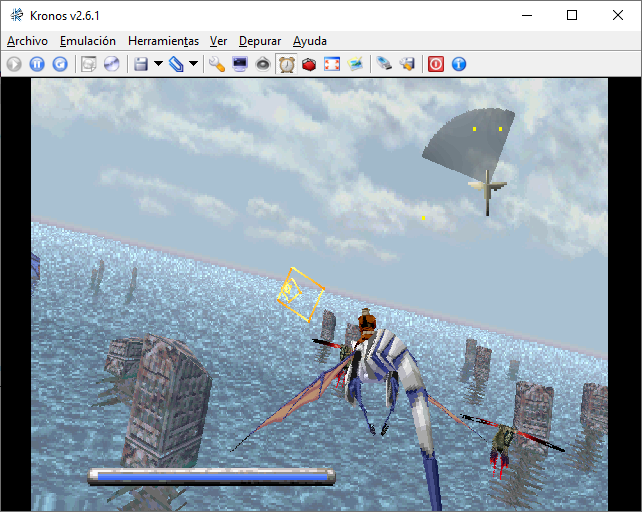642x512 pixels.
Task: Open the Herramientas menu
Action: (163, 41)
